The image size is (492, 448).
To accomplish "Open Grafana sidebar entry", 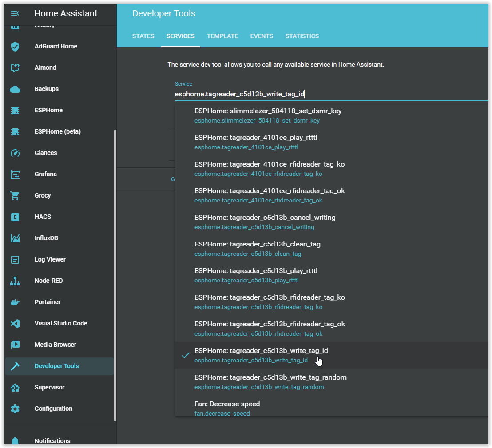I will (x=60, y=174).
